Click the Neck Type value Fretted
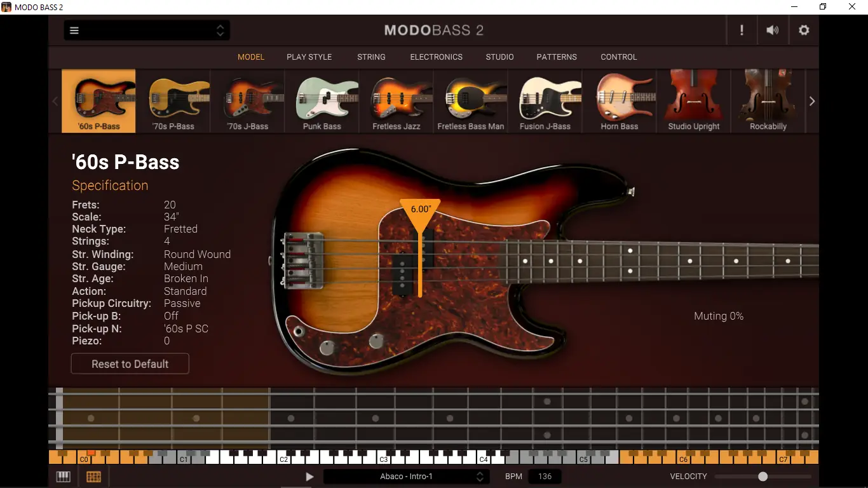This screenshot has width=868, height=488. [180, 229]
